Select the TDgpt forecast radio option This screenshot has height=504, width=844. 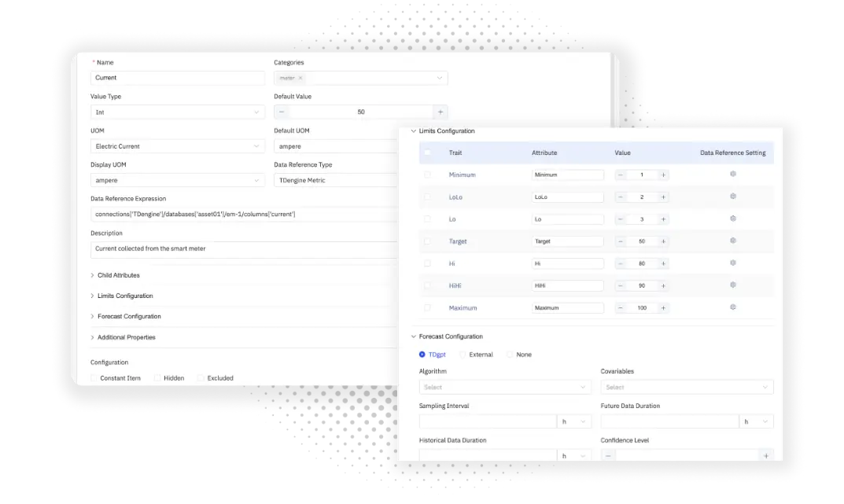pyautogui.click(x=422, y=355)
